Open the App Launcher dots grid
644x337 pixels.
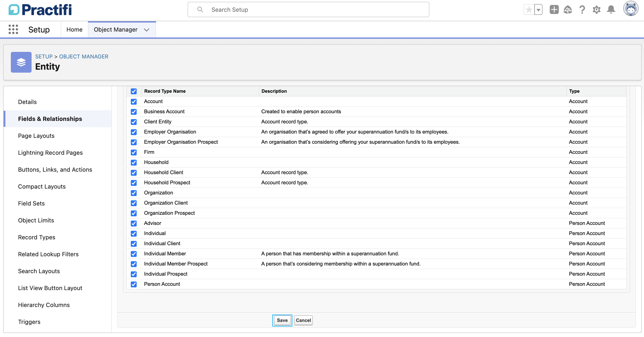click(x=13, y=29)
